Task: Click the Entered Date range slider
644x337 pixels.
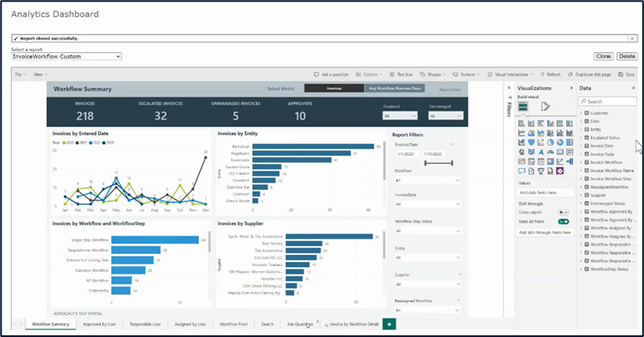Action: [x=439, y=163]
